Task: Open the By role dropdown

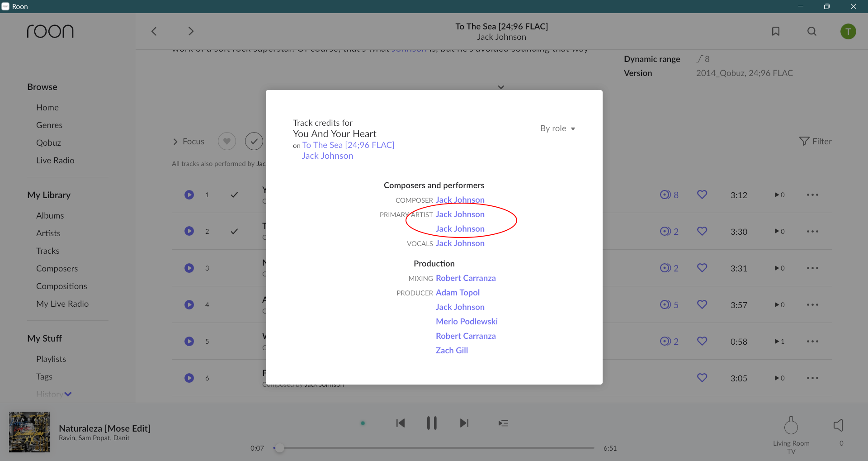Action: [557, 128]
